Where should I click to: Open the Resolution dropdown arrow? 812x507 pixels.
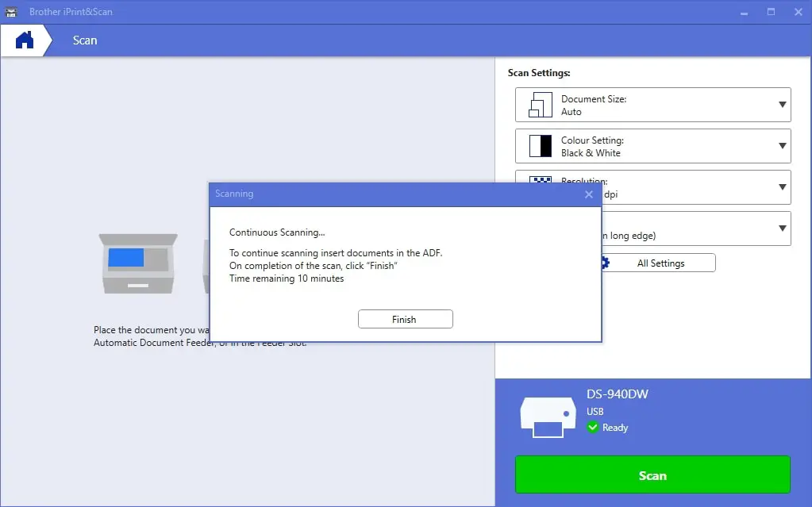coord(783,187)
